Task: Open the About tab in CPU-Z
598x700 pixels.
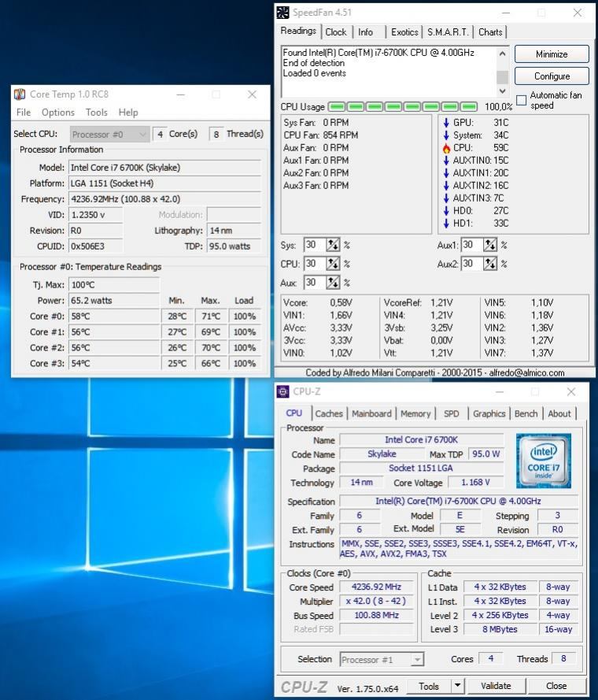Action: click(559, 414)
